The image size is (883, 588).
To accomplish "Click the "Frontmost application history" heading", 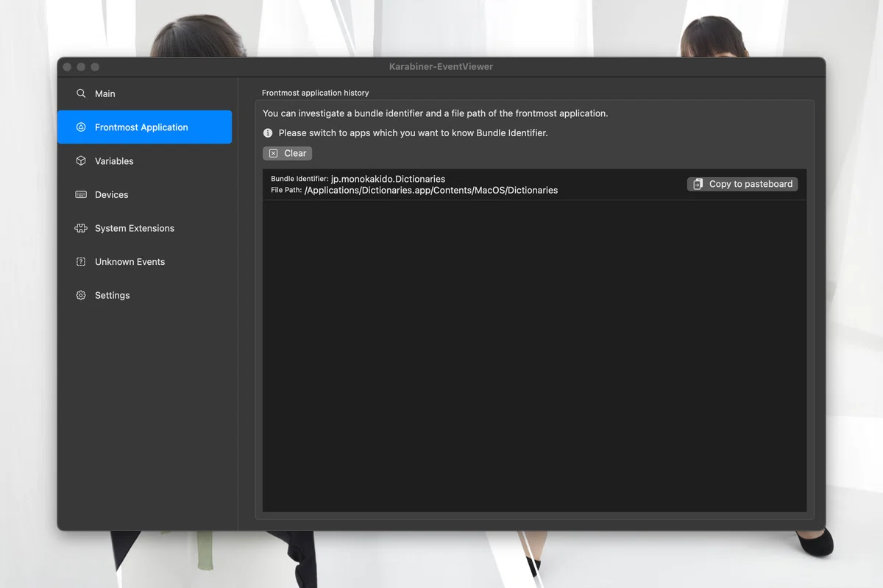I will (x=316, y=93).
